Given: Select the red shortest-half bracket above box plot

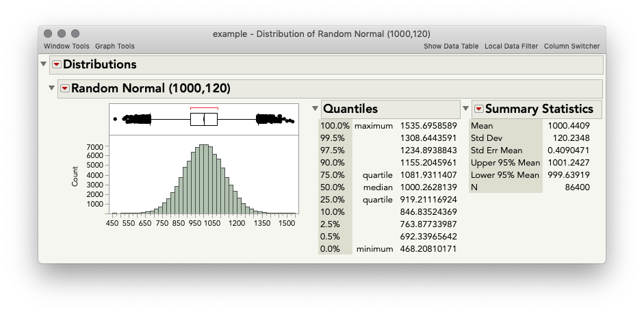Looking at the screenshot, I should pyautogui.click(x=204, y=109).
